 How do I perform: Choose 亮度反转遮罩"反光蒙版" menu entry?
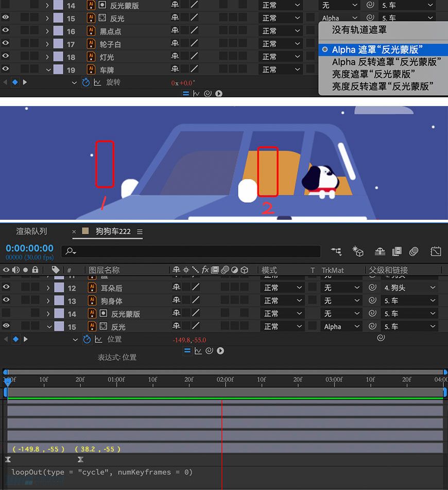point(383,86)
